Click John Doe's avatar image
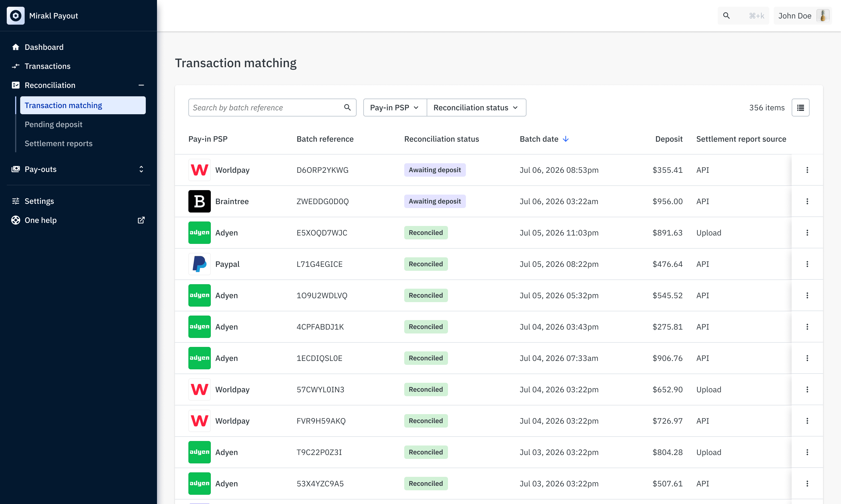 tap(823, 16)
